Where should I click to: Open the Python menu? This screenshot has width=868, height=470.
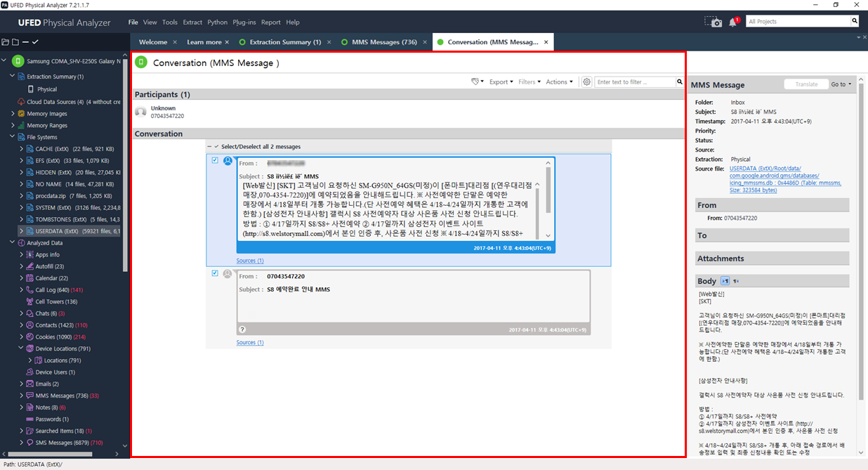coord(218,22)
